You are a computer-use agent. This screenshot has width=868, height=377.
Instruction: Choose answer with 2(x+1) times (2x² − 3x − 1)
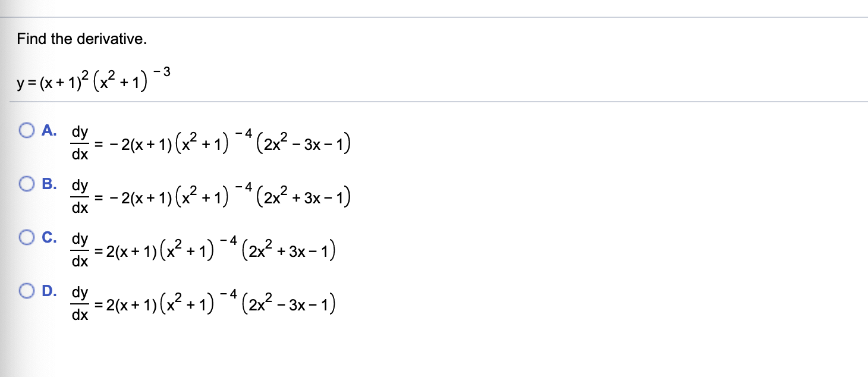tap(26, 291)
